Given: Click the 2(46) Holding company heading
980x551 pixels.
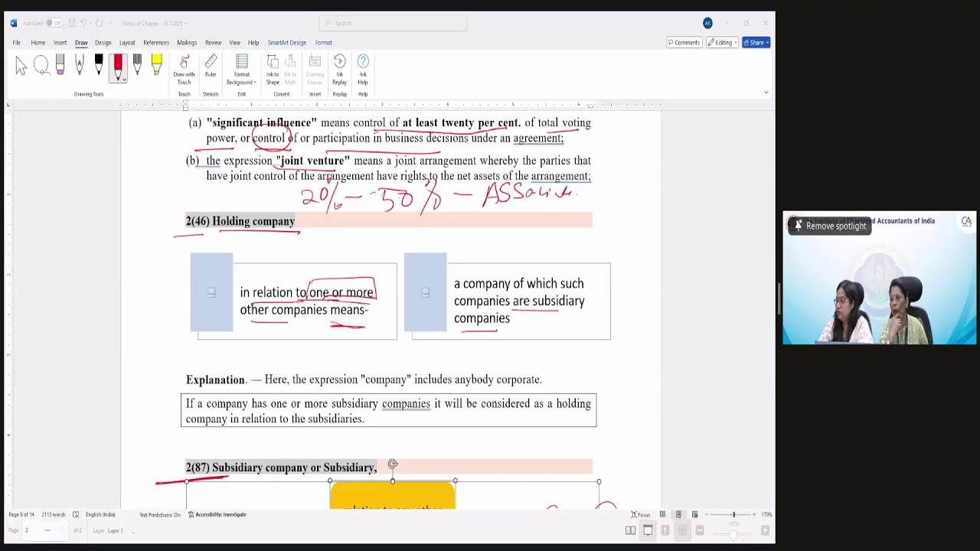Looking at the screenshot, I should 240,221.
